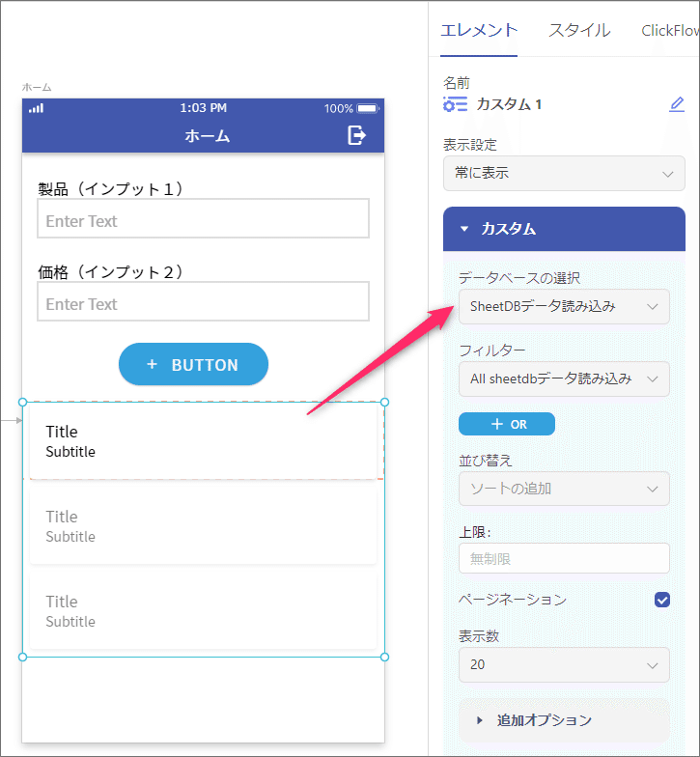Click the signal strength icon in the status bar

pos(37,108)
